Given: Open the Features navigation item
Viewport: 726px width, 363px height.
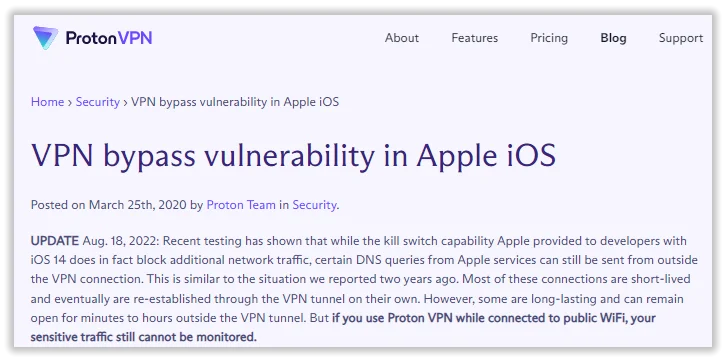Looking at the screenshot, I should point(475,38).
